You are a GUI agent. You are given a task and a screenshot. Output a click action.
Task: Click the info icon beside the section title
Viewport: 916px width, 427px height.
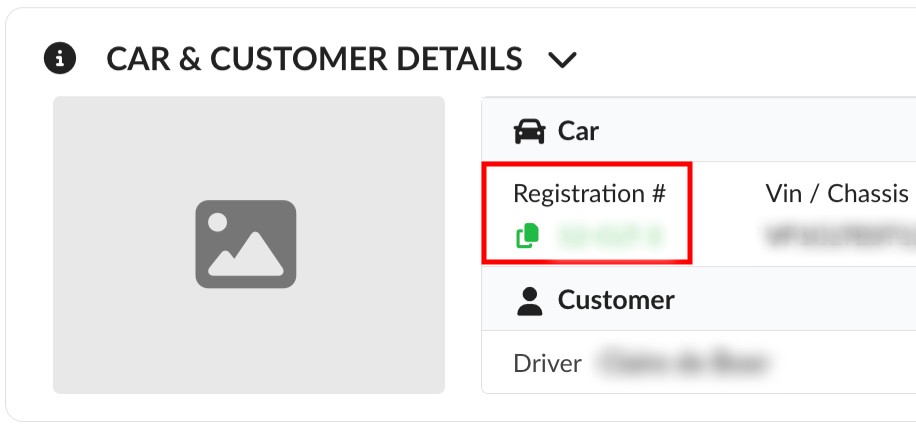61,59
